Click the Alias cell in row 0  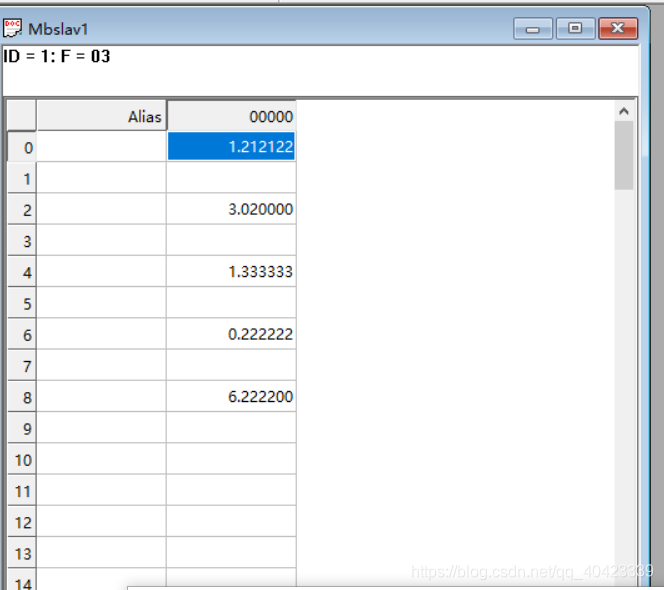coord(102,147)
